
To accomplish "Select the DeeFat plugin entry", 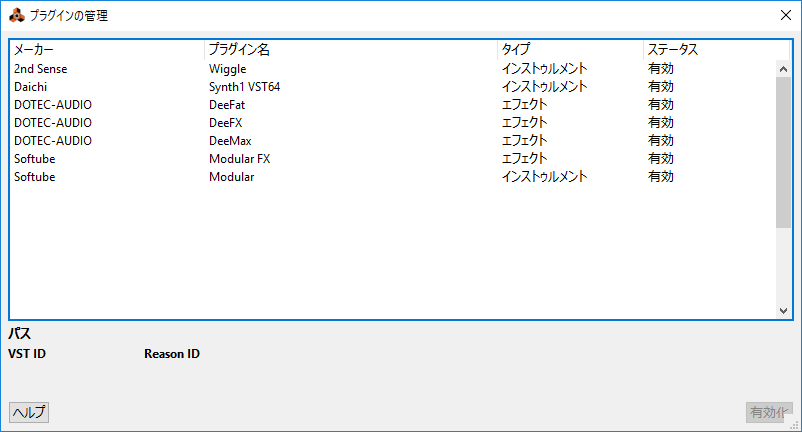I will 393,104.
